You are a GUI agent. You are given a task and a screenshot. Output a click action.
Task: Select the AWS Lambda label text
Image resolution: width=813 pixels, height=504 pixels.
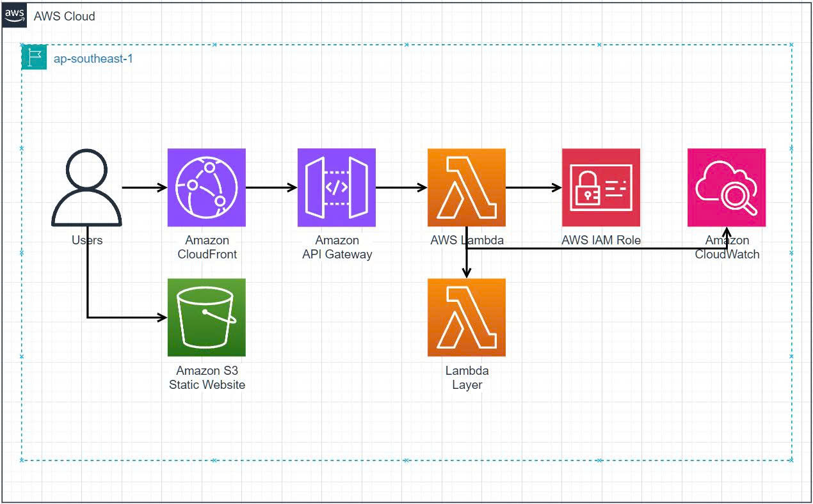click(467, 240)
